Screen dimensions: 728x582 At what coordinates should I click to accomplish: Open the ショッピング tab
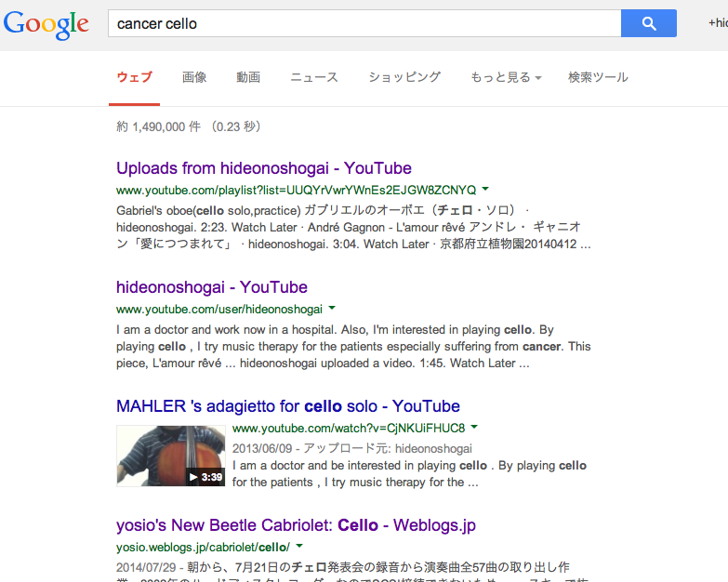[x=404, y=77]
